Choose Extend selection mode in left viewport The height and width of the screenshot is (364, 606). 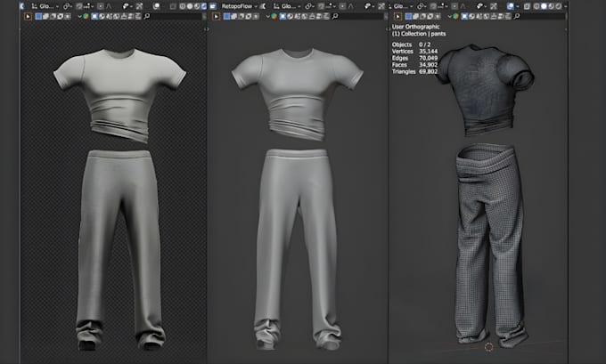45,16
